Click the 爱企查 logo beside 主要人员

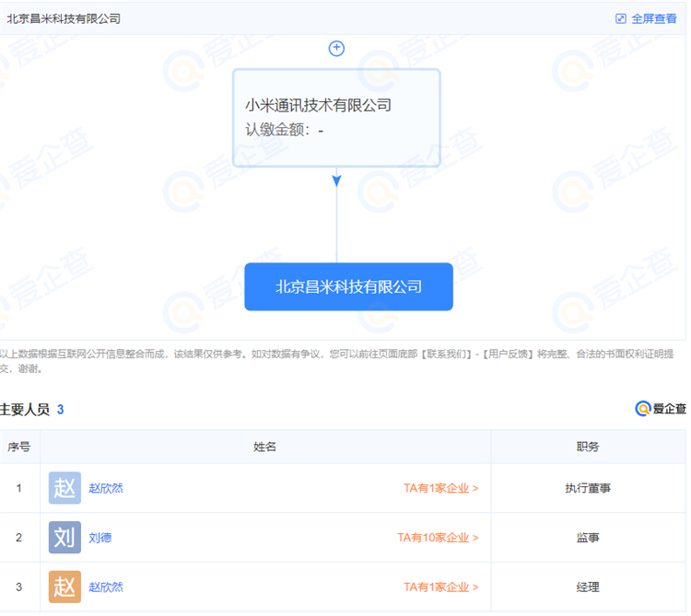tap(661, 409)
